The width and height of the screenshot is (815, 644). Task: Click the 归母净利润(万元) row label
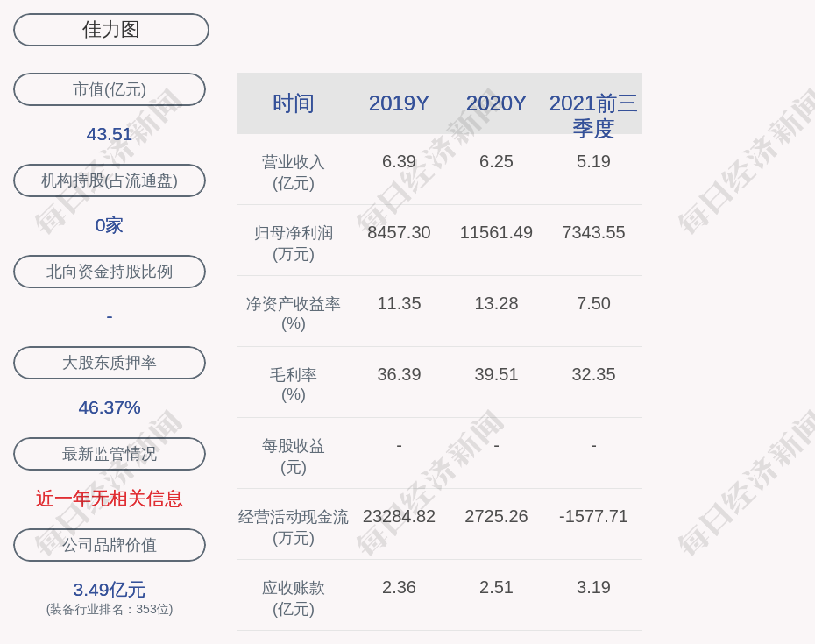(294, 244)
